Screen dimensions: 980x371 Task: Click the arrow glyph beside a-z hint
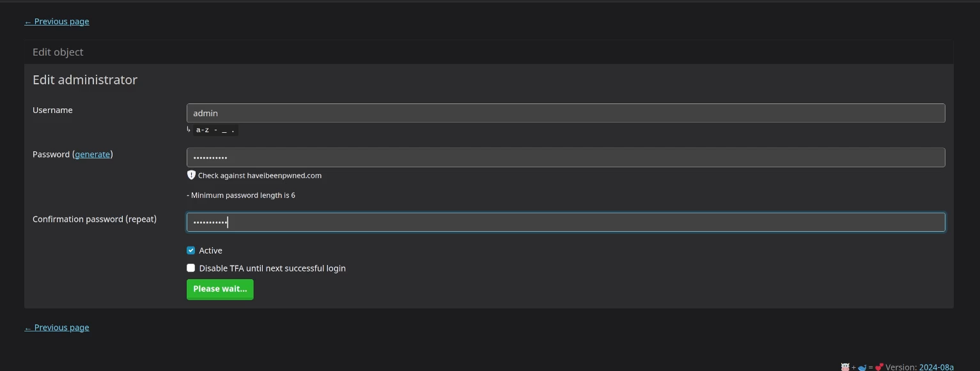[x=189, y=129]
